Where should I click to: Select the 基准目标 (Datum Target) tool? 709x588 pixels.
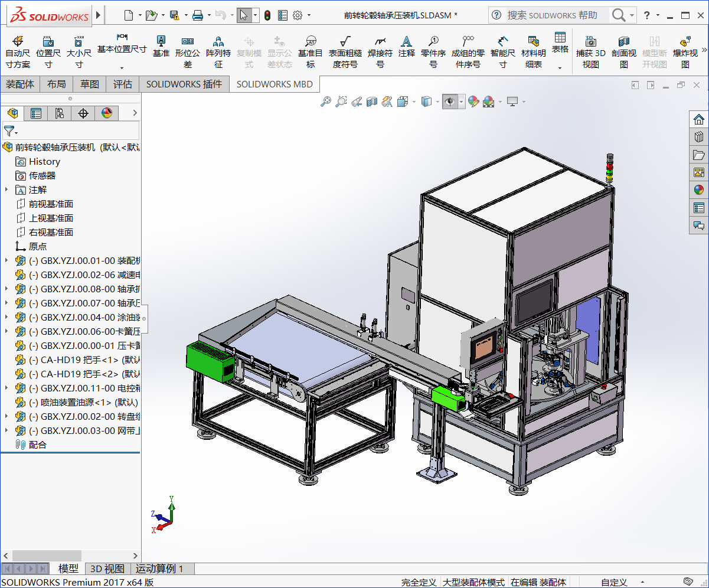click(x=311, y=51)
